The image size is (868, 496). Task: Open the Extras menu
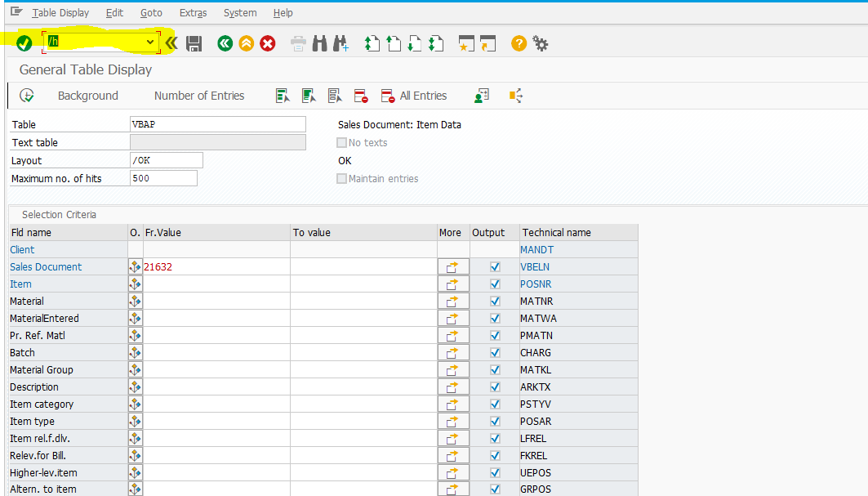click(x=193, y=12)
